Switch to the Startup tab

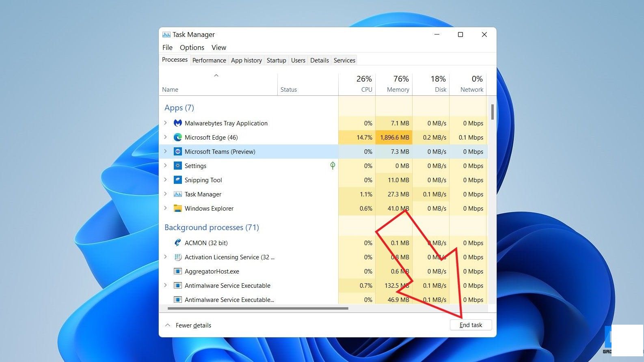tap(276, 60)
